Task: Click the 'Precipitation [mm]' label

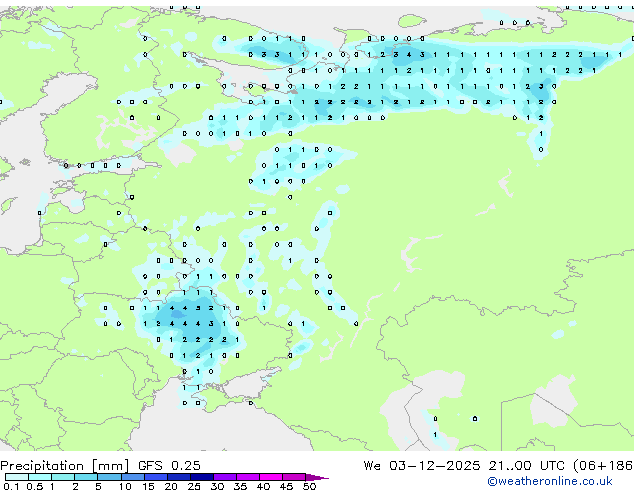Action: click(x=64, y=466)
